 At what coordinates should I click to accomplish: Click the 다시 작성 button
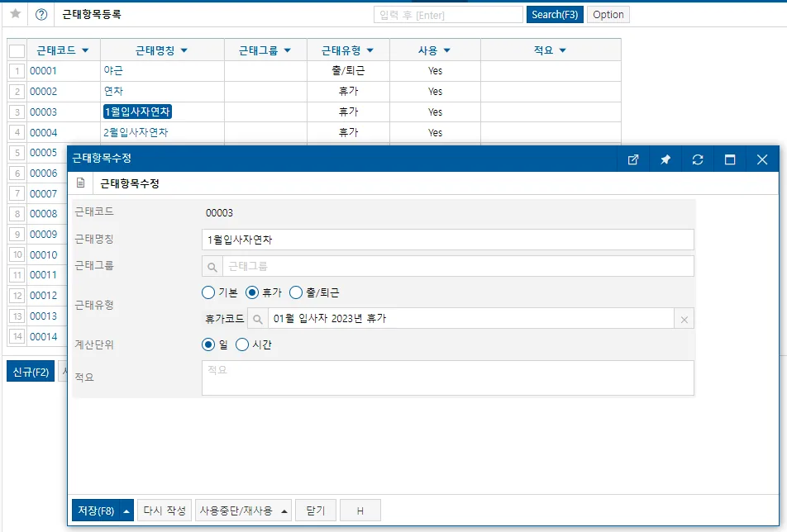(165, 511)
